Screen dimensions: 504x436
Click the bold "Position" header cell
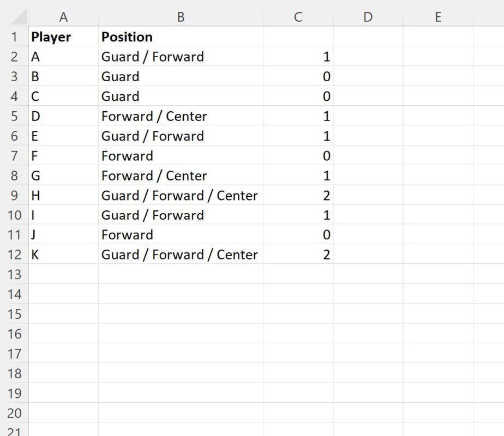(x=181, y=37)
